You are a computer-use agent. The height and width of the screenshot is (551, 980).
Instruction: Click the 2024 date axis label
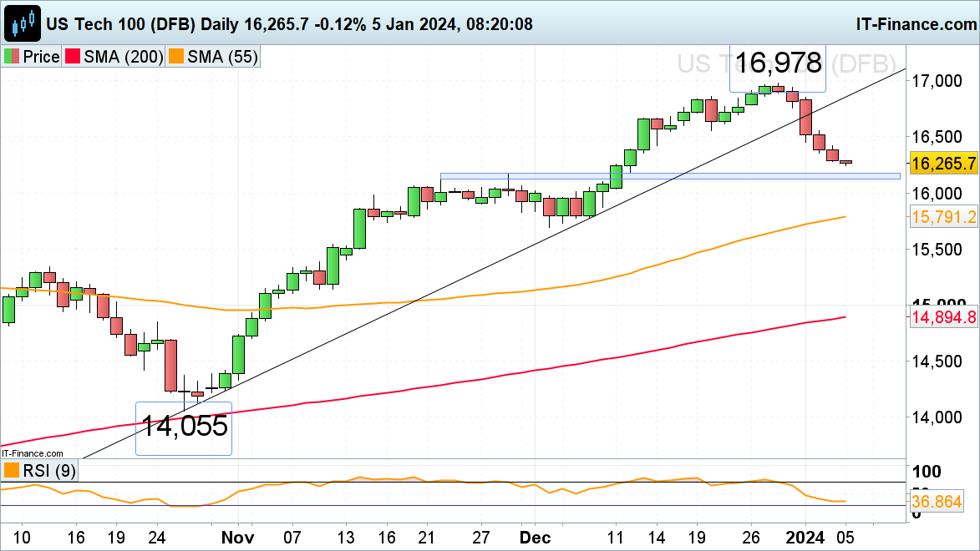pos(805,538)
